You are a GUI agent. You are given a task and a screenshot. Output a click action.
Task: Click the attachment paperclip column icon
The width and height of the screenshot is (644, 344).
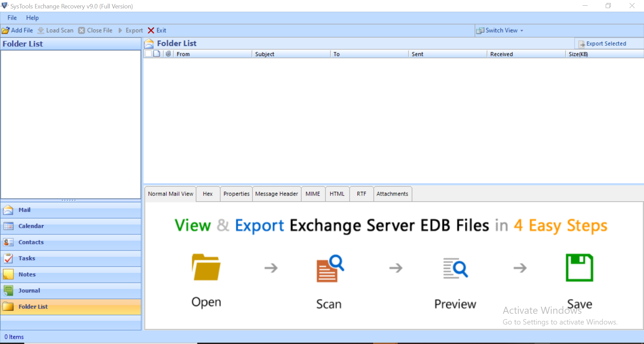pyautogui.click(x=168, y=54)
